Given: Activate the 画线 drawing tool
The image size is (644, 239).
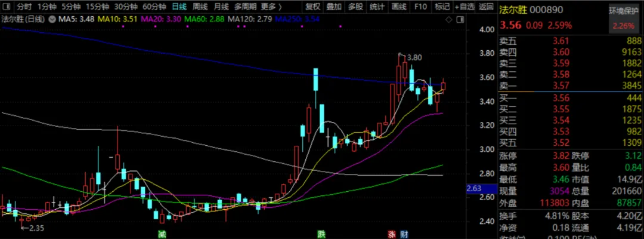Looking at the screenshot, I should tap(399, 7).
